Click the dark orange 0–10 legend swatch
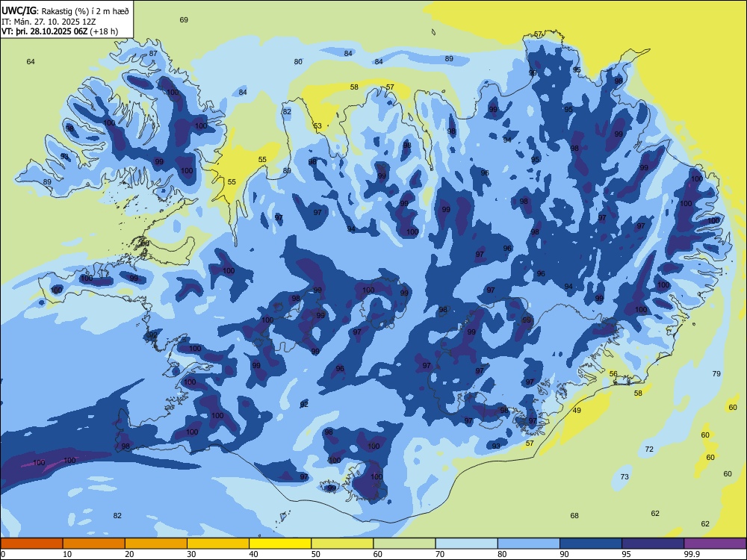Image resolution: width=747 pixels, height=560 pixels. point(31,544)
